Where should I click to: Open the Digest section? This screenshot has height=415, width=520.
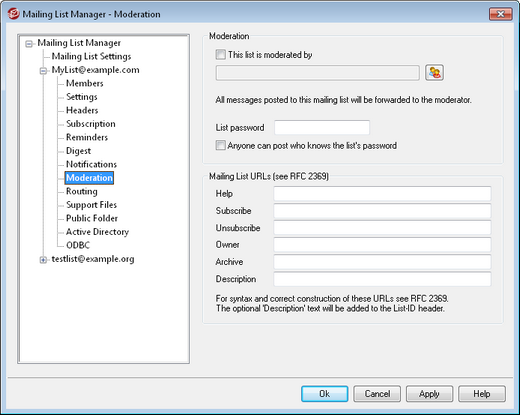(x=78, y=151)
